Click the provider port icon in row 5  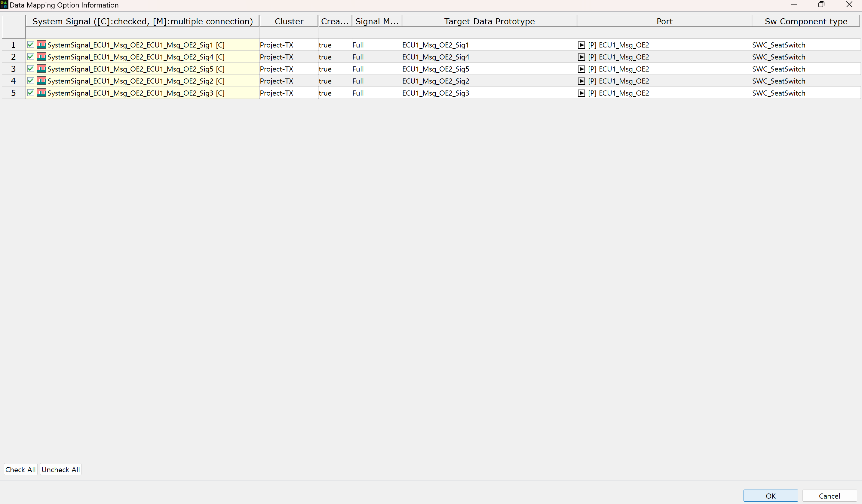581,93
